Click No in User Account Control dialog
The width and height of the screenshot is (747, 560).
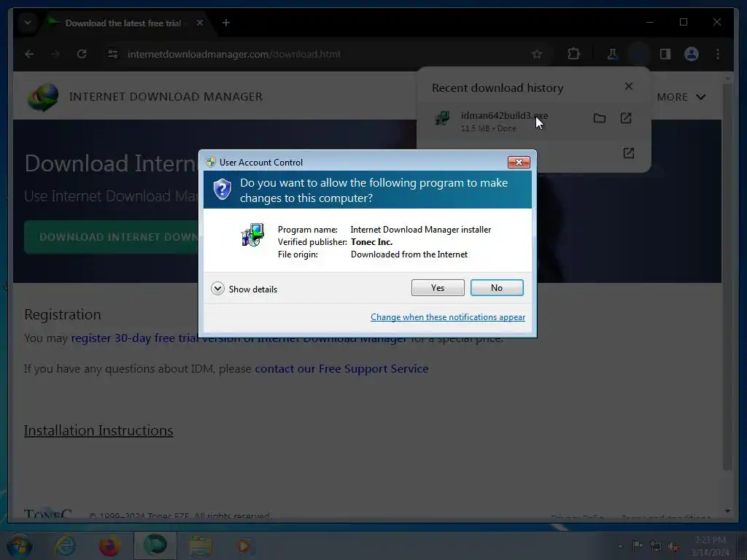point(496,287)
